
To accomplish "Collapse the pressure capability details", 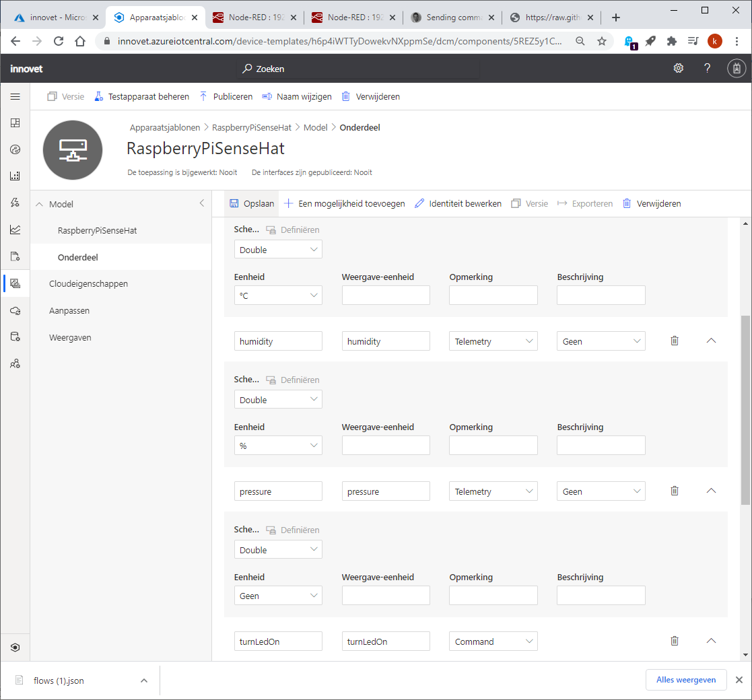I will (x=711, y=491).
